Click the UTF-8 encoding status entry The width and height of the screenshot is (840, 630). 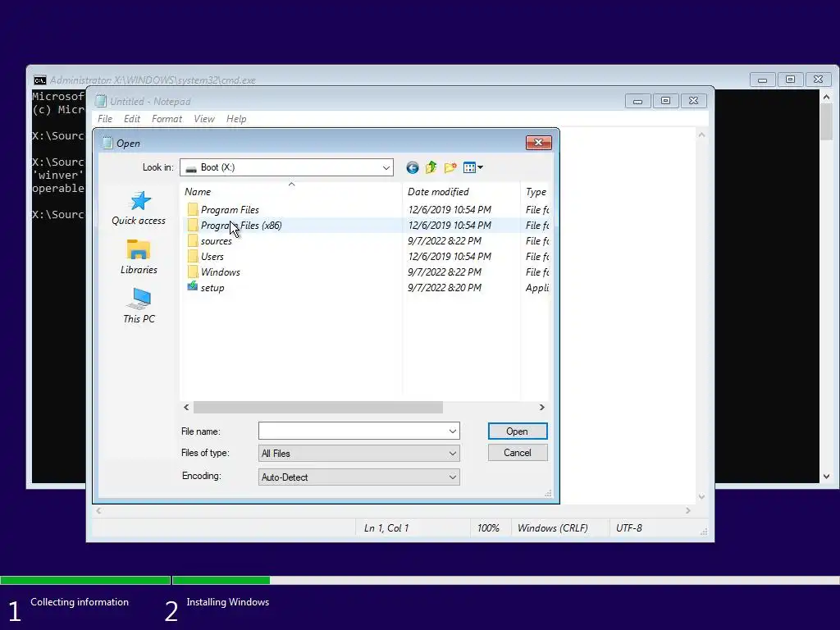pyautogui.click(x=629, y=528)
